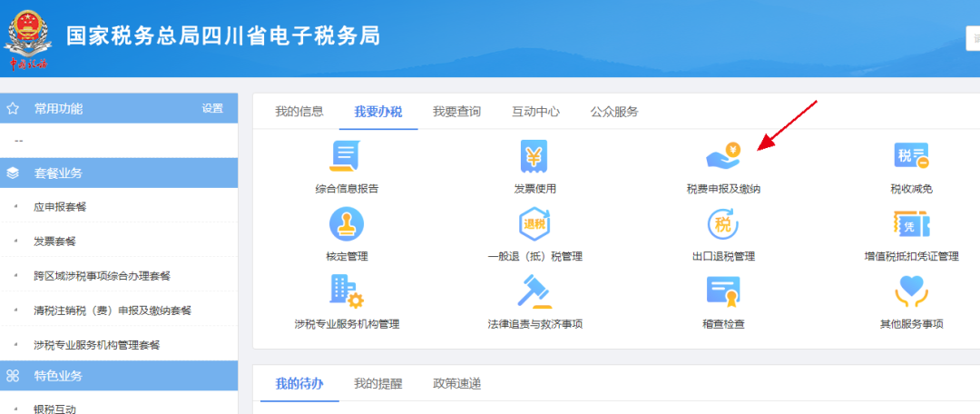
Task: Open 稽查检查 certificate icon
Action: [x=723, y=292]
